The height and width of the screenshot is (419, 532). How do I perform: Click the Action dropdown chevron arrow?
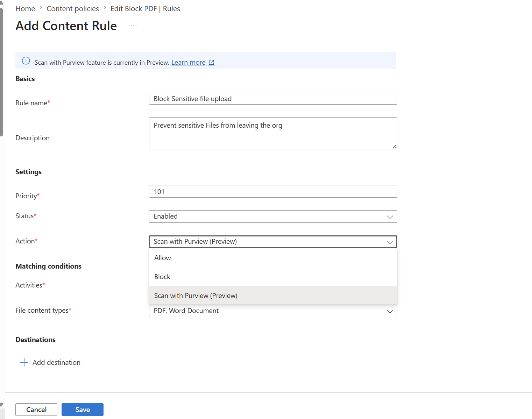pyautogui.click(x=390, y=242)
